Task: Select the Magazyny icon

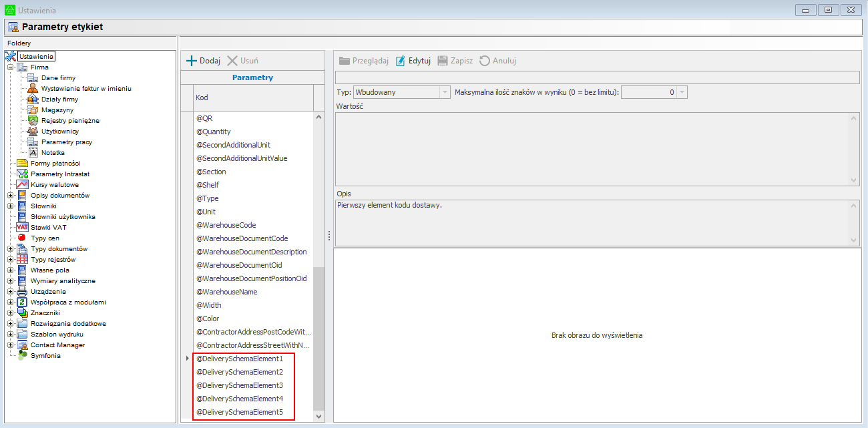Action: [x=33, y=110]
